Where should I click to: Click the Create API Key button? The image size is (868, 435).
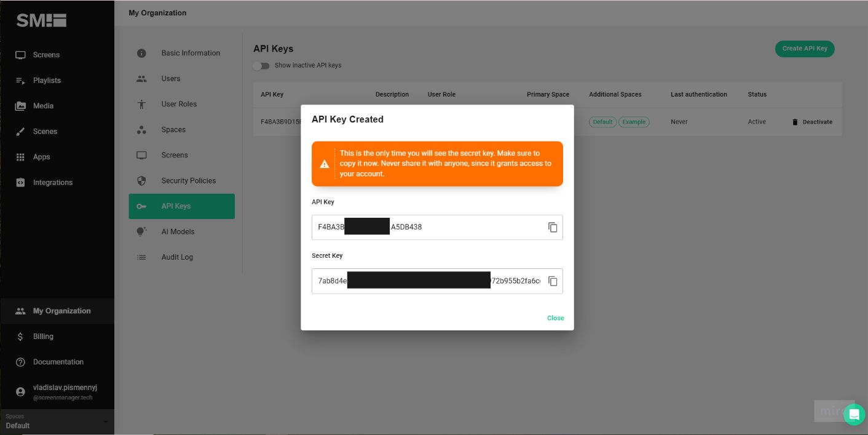[x=804, y=49]
